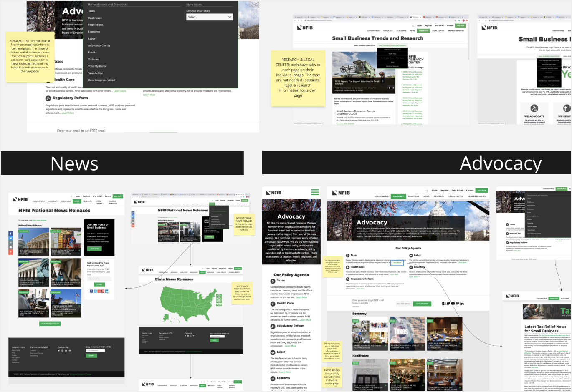Screen dimensions: 572x392
Task: Click GET UPDATES button on Advocacy page
Action: click(422, 304)
